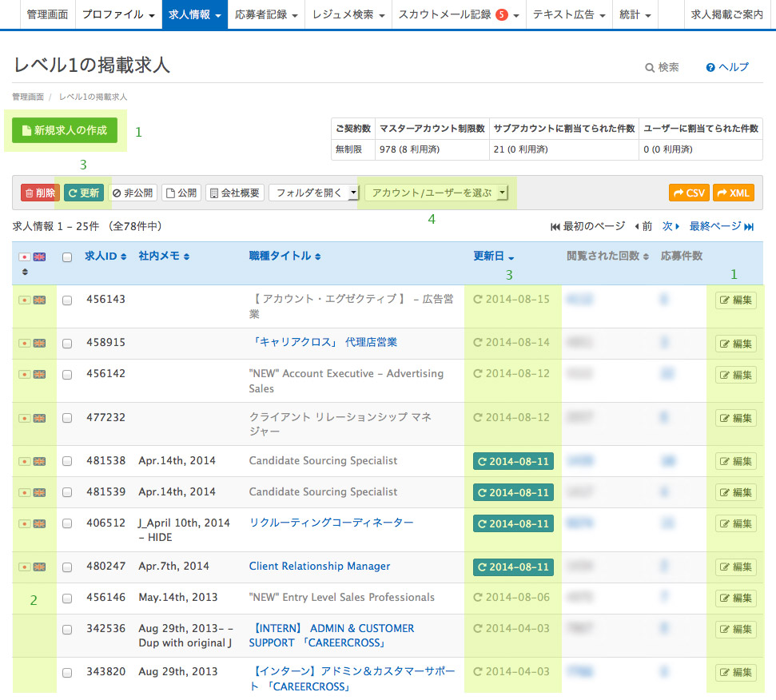Open the Client Relationship Manager job link
Screen dimensions: 776x700
pos(319,566)
